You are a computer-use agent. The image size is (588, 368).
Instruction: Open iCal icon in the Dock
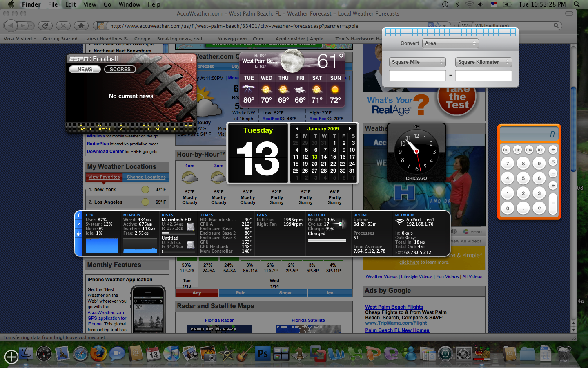(153, 354)
